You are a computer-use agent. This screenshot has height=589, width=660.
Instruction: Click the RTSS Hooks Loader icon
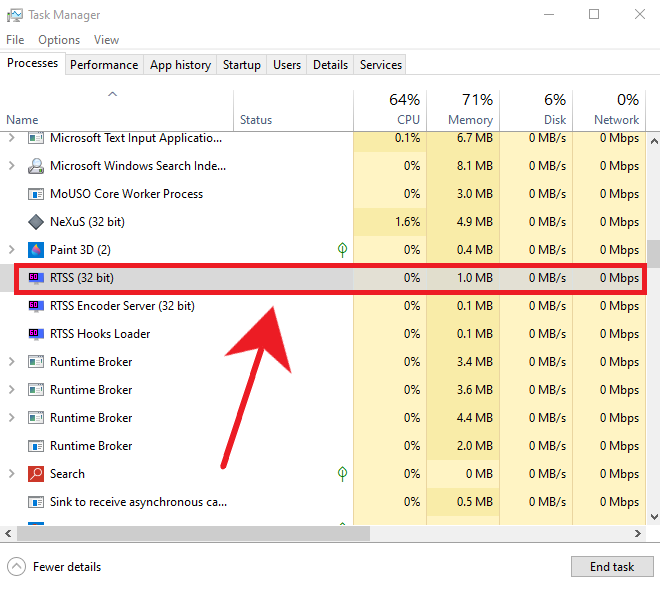36,334
